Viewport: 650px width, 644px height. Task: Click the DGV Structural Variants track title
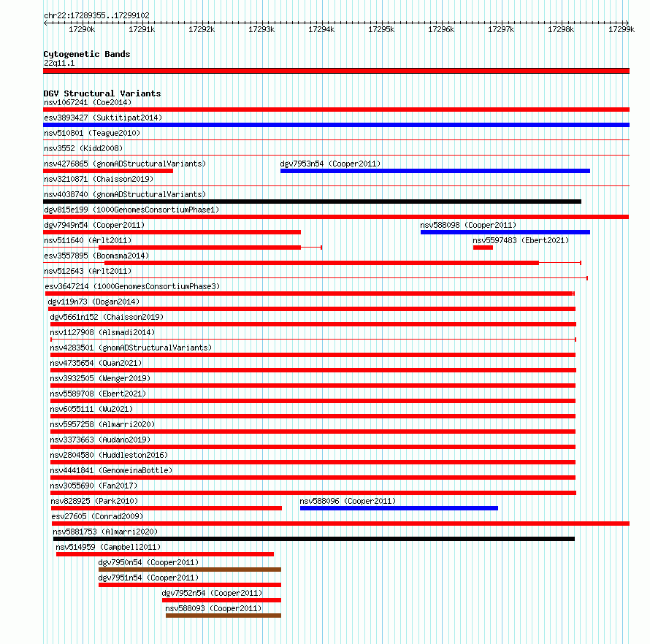click(102, 93)
